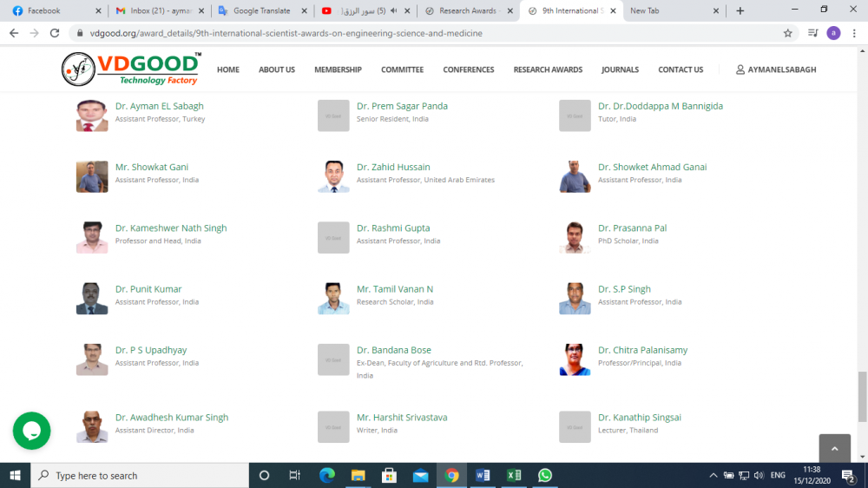The height and width of the screenshot is (488, 868).
Task: Bookmark this page with the star icon
Action: [x=788, y=33]
